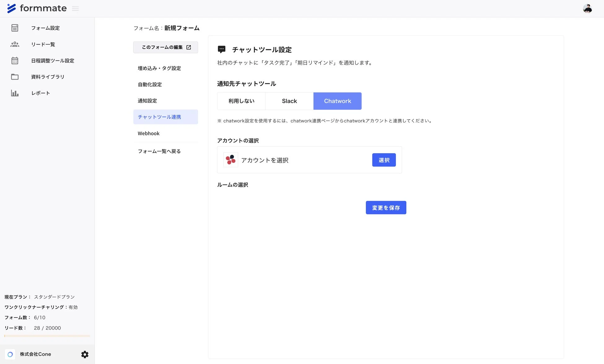The width and height of the screenshot is (604, 364).
Task: Select フォーム一覧へ戻る navigation item
Action: coord(159,151)
